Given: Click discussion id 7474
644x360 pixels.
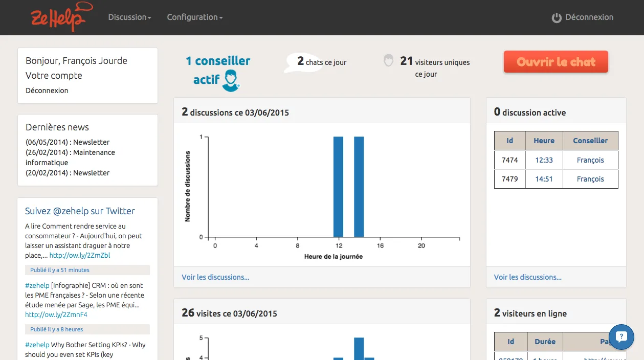Looking at the screenshot, I should (510, 160).
